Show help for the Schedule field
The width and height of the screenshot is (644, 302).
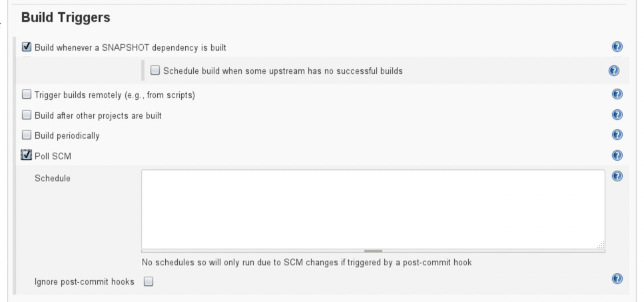(x=617, y=177)
